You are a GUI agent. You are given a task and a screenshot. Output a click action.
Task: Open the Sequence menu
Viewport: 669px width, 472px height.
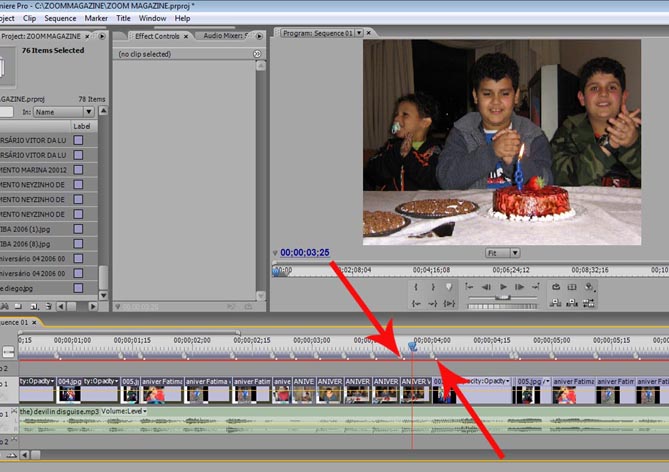[59, 18]
